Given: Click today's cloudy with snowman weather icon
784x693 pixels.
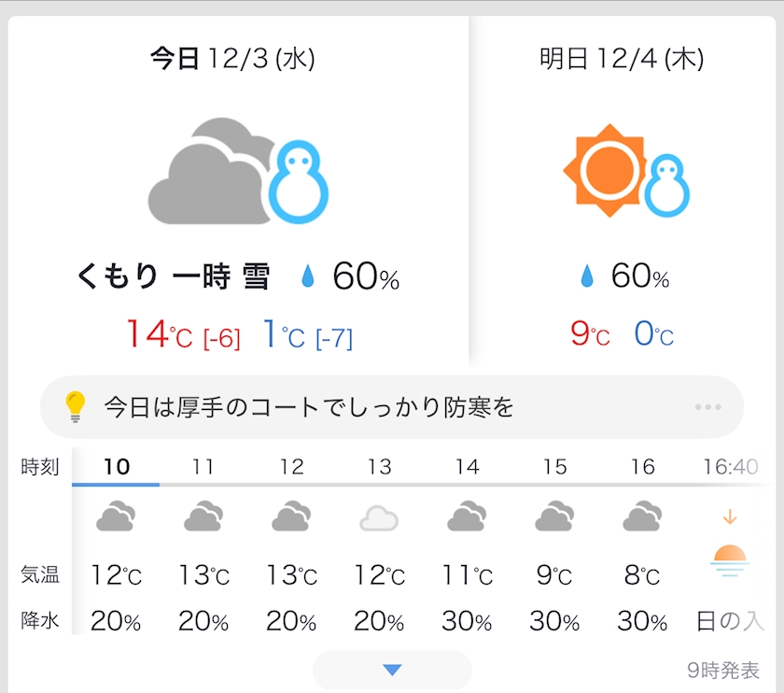Looking at the screenshot, I should [238, 172].
